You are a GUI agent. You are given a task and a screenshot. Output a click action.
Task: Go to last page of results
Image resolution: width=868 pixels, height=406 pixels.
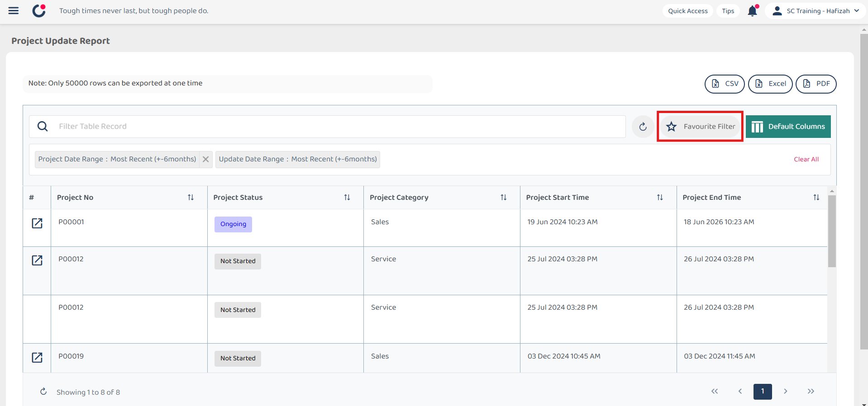click(811, 392)
